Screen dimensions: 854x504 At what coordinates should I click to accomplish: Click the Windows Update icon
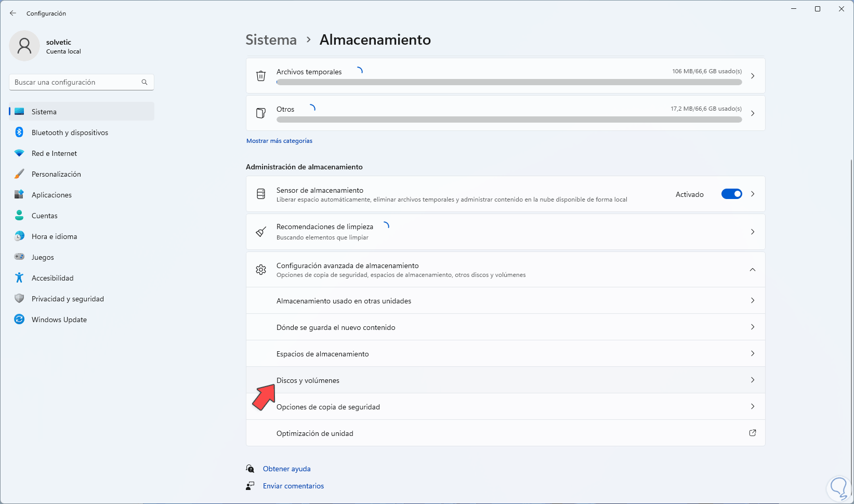pyautogui.click(x=19, y=320)
